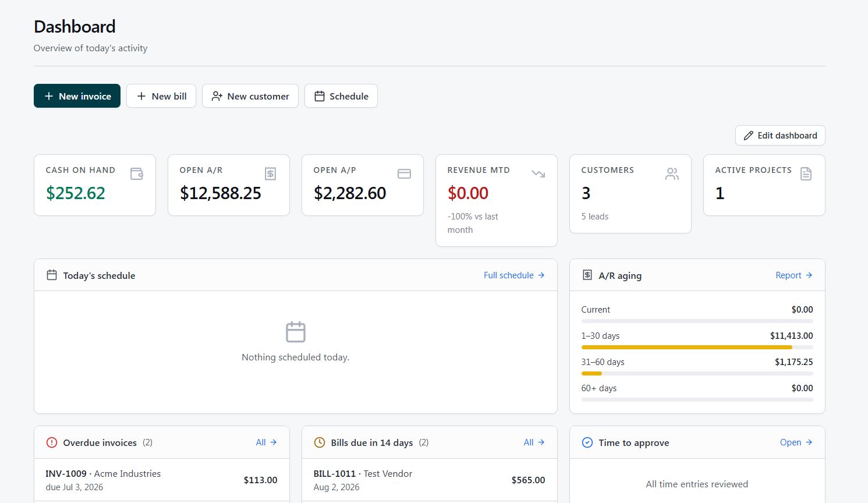The height and width of the screenshot is (503, 868).
Task: Click the $565.00 bill amount
Action: [x=528, y=480]
